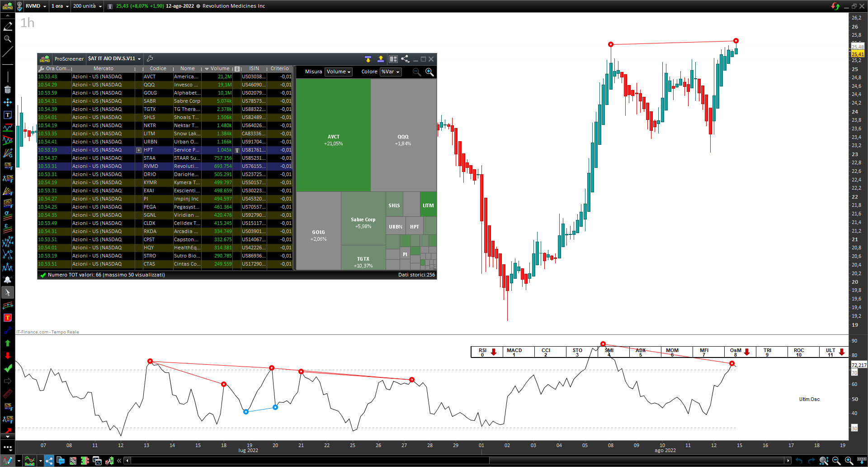The height and width of the screenshot is (467, 868).
Task: Select the text annotation T tool
Action: 8,115
